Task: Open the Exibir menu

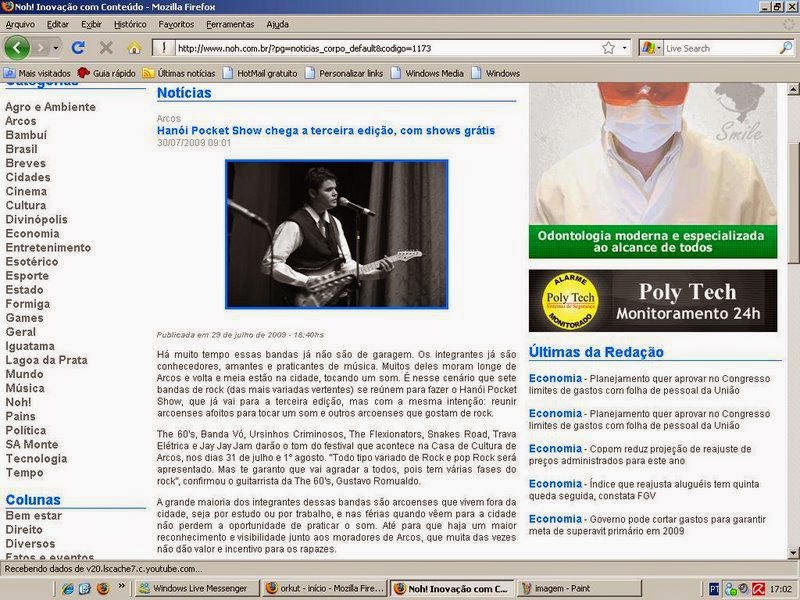Action: pyautogui.click(x=91, y=24)
